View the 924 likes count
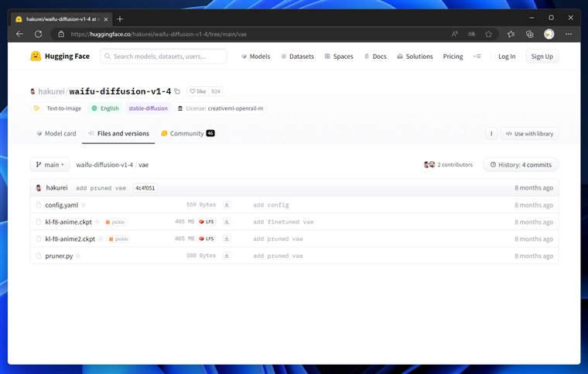Image resolution: width=588 pixels, height=374 pixels. pos(215,91)
